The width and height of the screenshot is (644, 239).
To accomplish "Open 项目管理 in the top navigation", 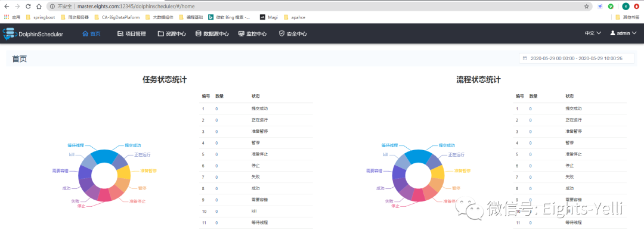I will coord(131,33).
